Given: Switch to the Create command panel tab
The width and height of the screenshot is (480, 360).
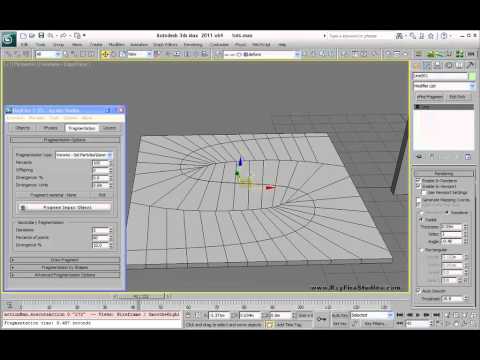Looking at the screenshot, I should pyautogui.click(x=417, y=66).
